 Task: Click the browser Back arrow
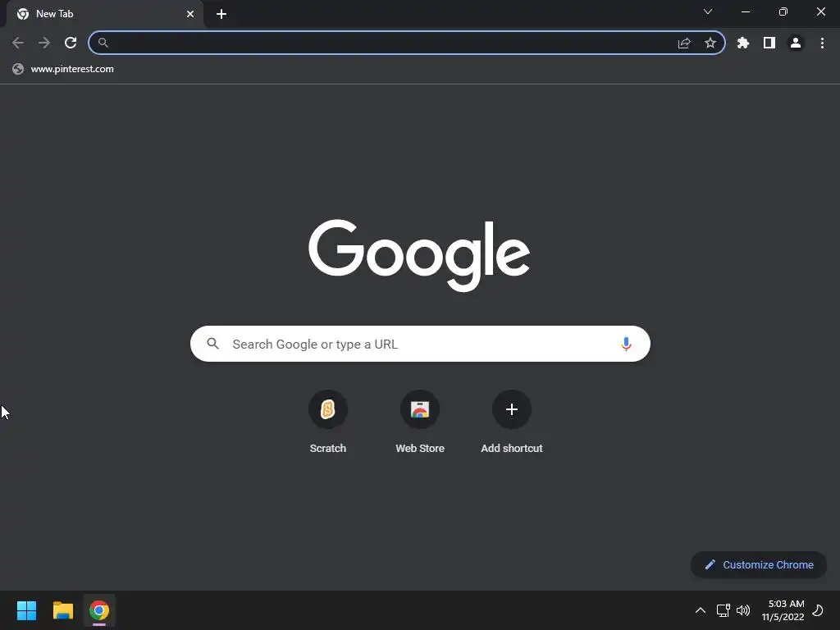point(18,43)
